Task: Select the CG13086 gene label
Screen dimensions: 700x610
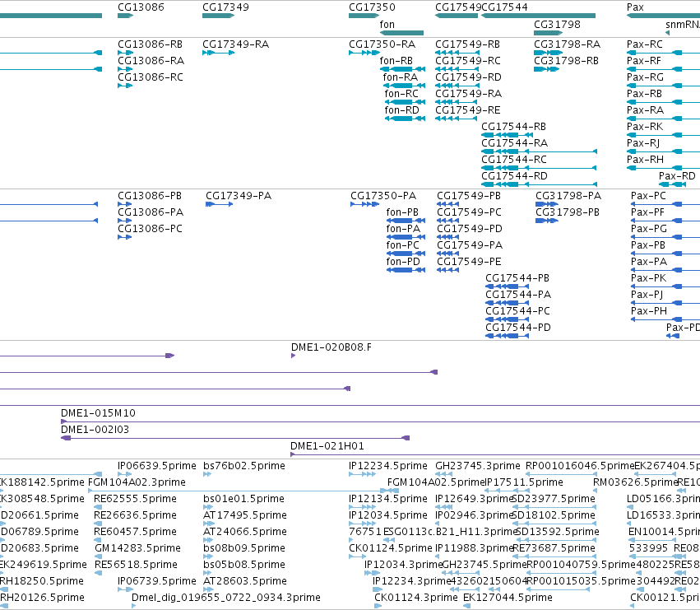Action: [141, 7]
